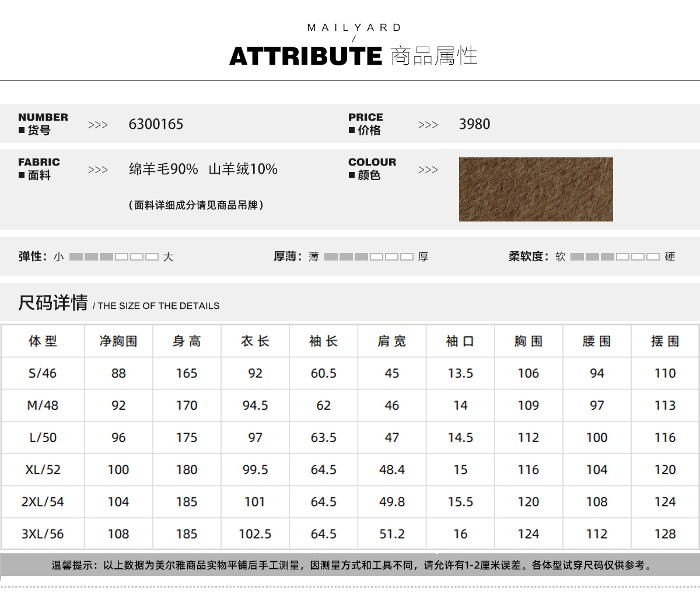Click cuff value 15.5 in 2XL/54 row
This screenshot has height=612, width=700.
tap(460, 501)
